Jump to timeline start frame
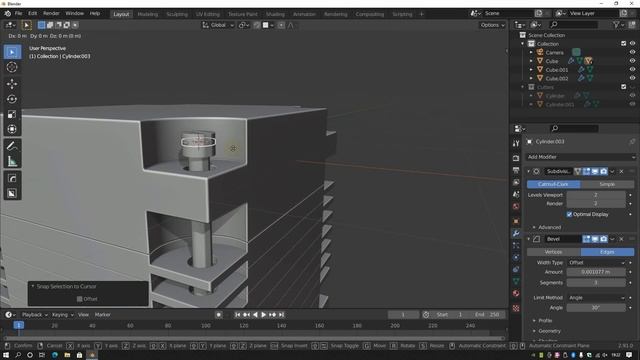Screen dimensions: 640x360 click(x=238, y=315)
